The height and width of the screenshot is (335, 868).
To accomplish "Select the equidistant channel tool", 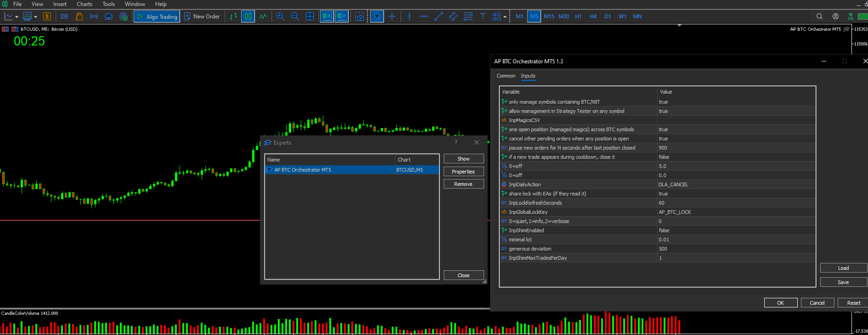I will 453,17.
